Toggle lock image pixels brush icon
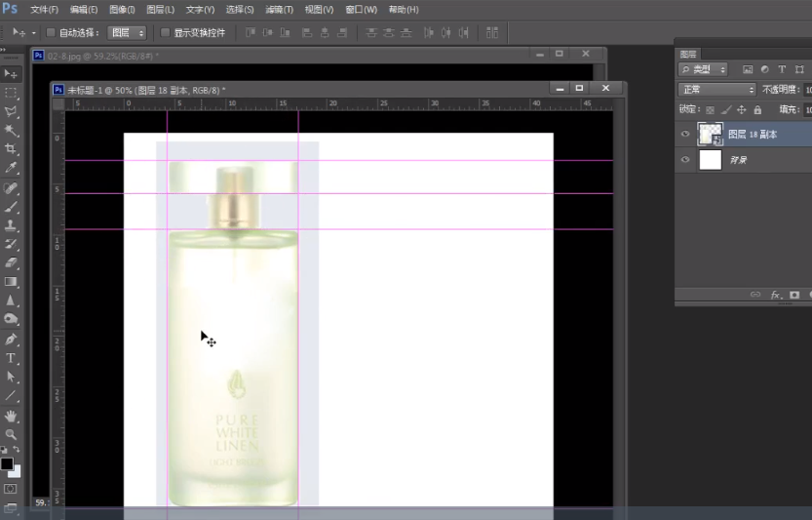 726,110
